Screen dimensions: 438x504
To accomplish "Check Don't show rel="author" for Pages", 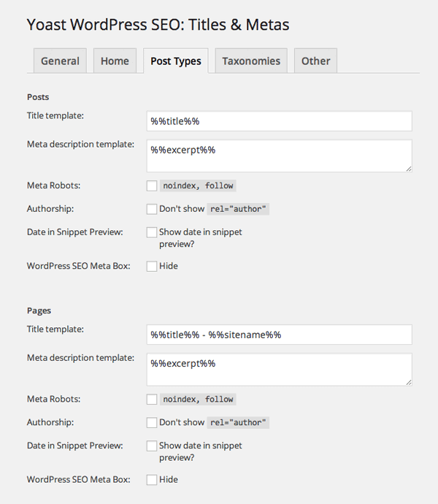I will tap(152, 422).
